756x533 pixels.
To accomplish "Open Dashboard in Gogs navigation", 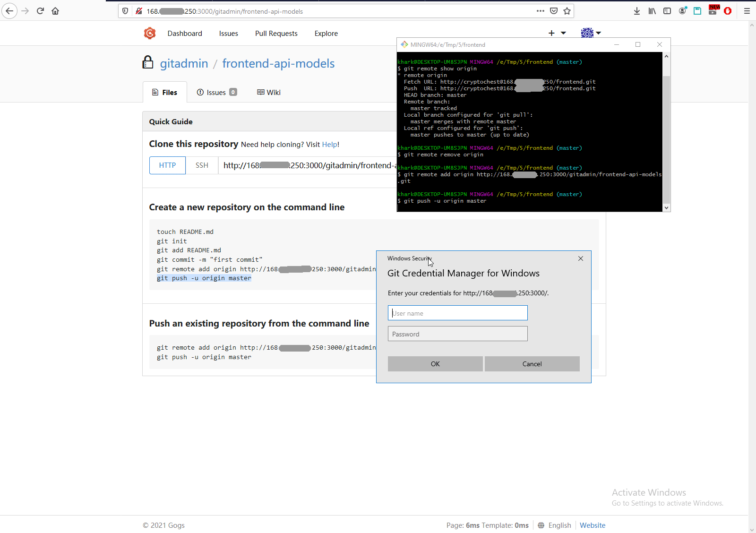I will coord(185,34).
